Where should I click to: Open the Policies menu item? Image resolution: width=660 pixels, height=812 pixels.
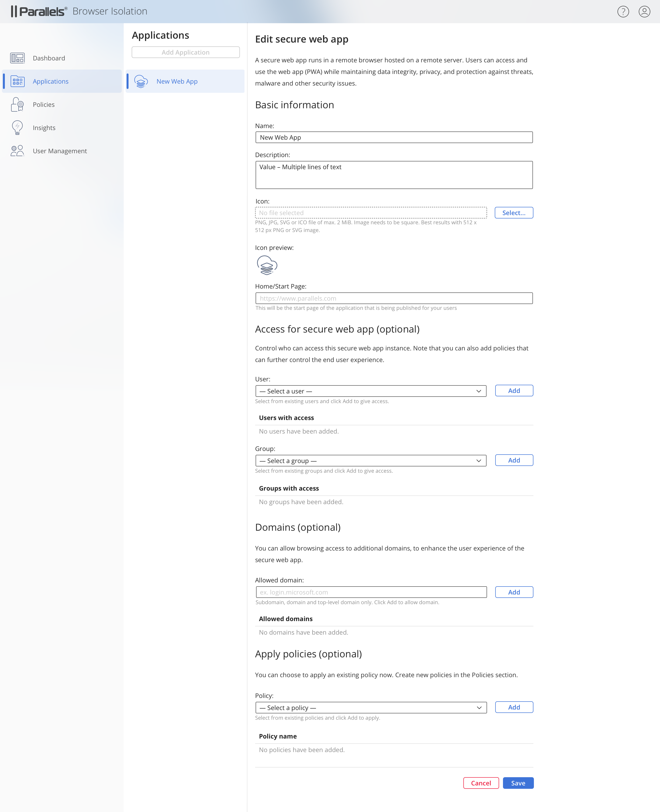pos(44,105)
